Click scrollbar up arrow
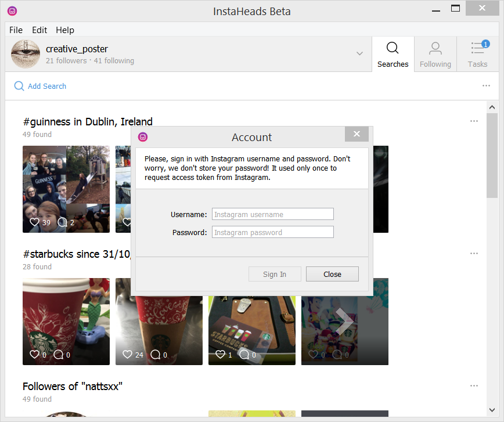The width and height of the screenshot is (504, 422). tap(492, 107)
